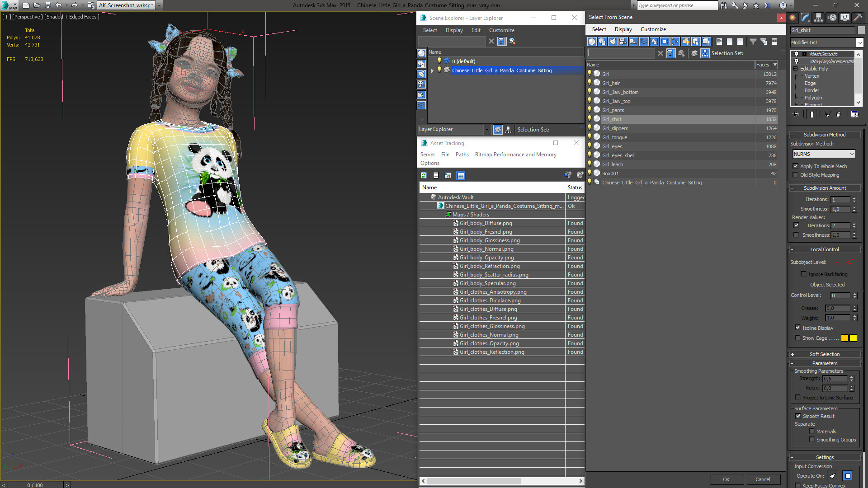Toggle render Iterations checkbox
This screenshot has height=488, width=868.
tap(796, 225)
